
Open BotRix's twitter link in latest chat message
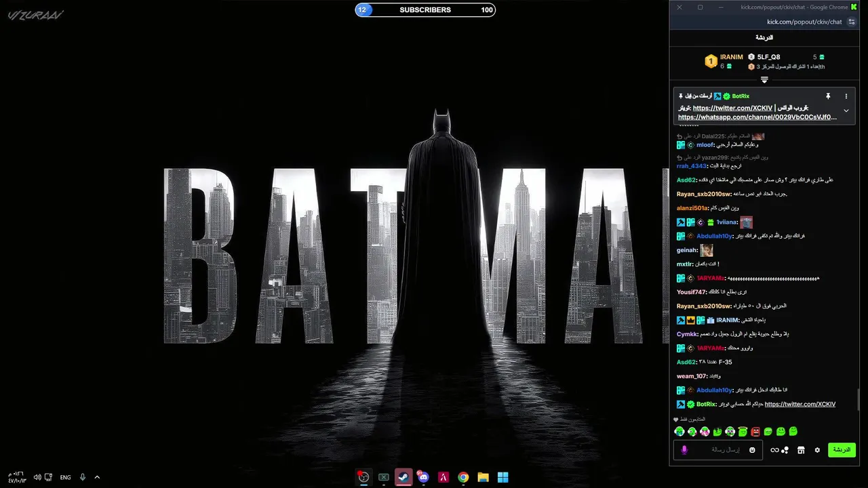pos(800,404)
